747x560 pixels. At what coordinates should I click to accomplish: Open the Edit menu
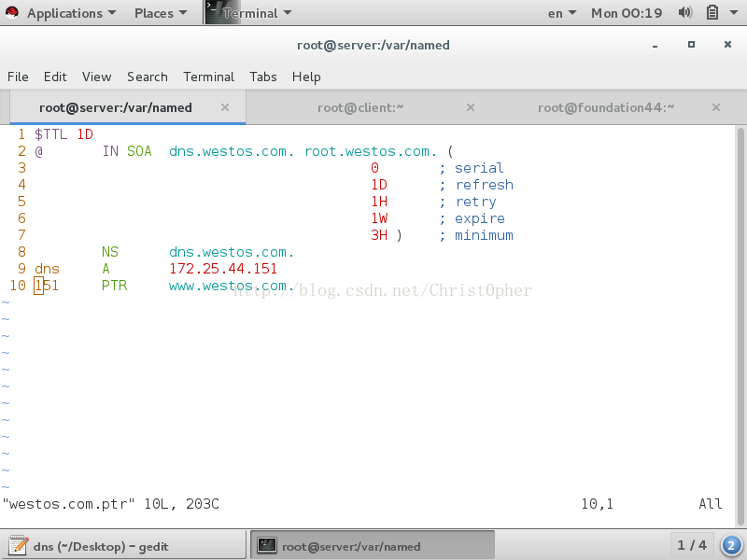(55, 77)
